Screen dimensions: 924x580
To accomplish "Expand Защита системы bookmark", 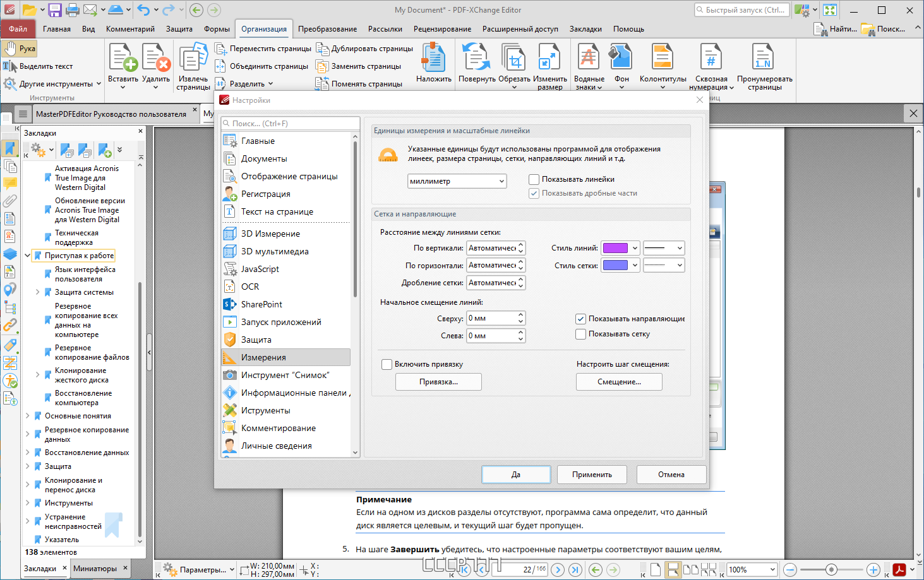I will (38, 292).
